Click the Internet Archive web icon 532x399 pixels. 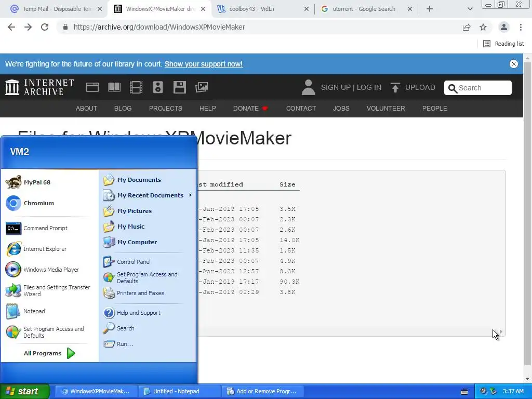tap(92, 87)
